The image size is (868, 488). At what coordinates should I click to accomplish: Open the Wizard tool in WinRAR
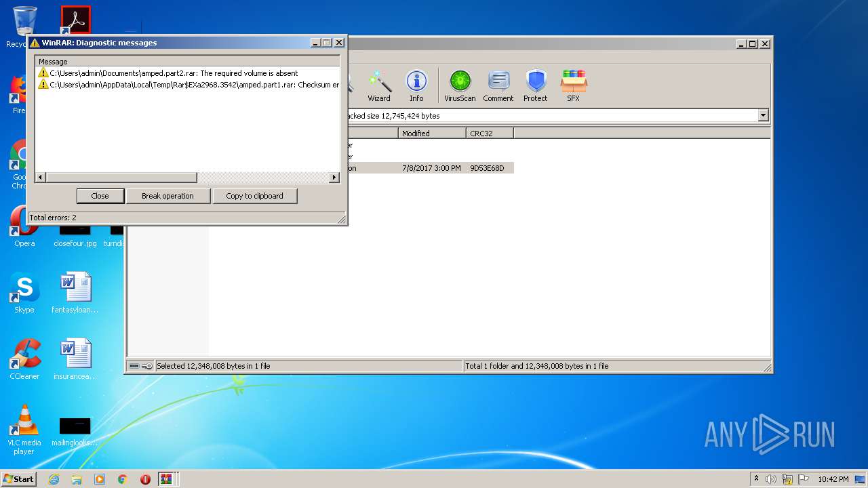pyautogui.click(x=378, y=86)
